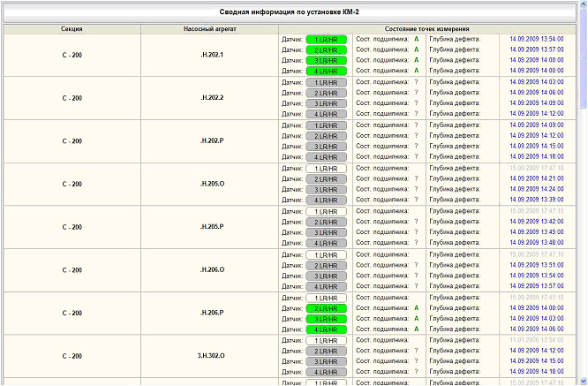Click the Состояние точек измерения column header

point(427,29)
